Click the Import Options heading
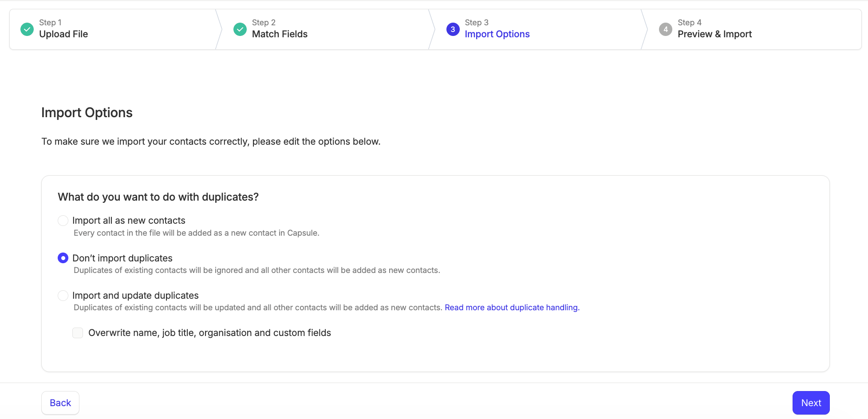 click(x=87, y=113)
